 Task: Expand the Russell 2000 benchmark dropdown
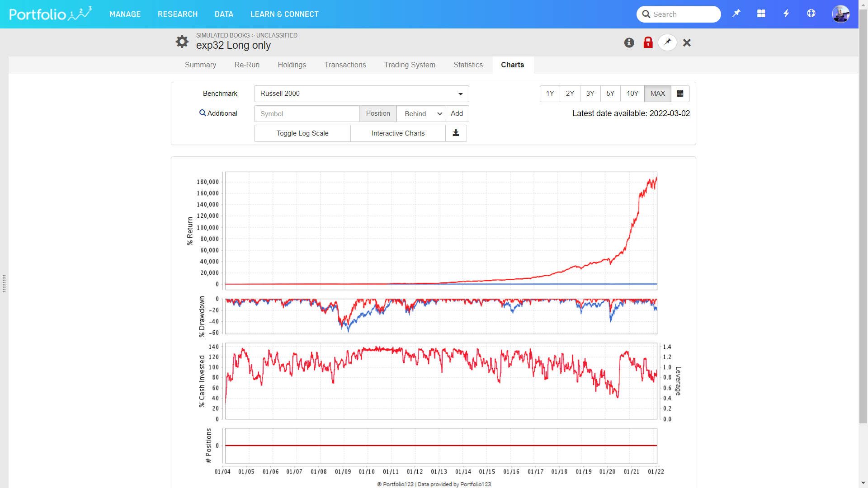[361, 94]
